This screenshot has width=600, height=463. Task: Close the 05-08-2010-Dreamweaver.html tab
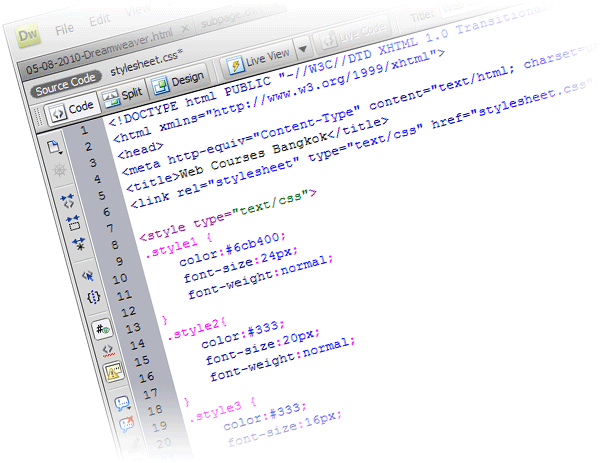click(185, 29)
